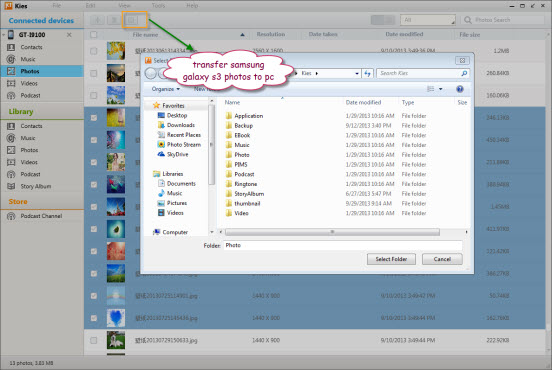552x370 pixels.
Task: Click the Cancel button
Action: coord(442,259)
